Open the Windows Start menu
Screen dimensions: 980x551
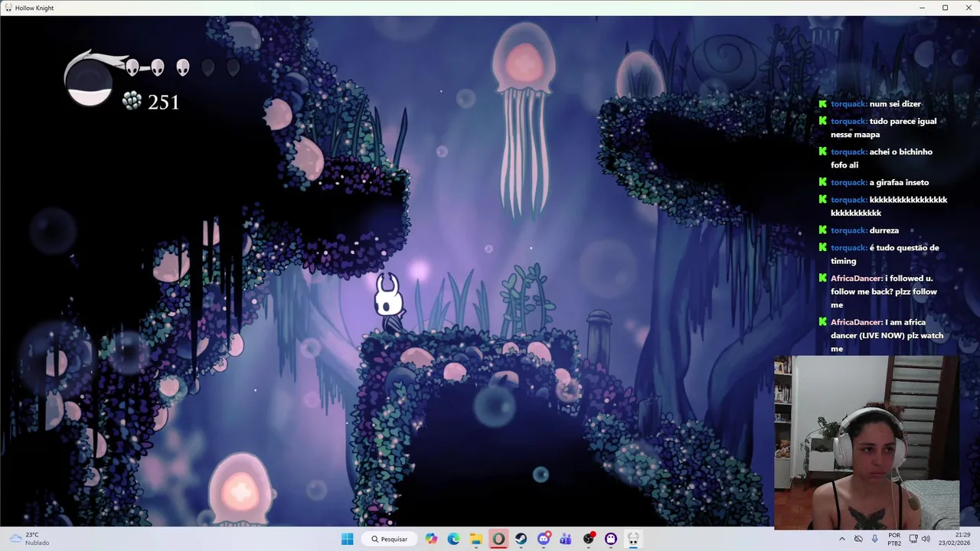tap(347, 539)
